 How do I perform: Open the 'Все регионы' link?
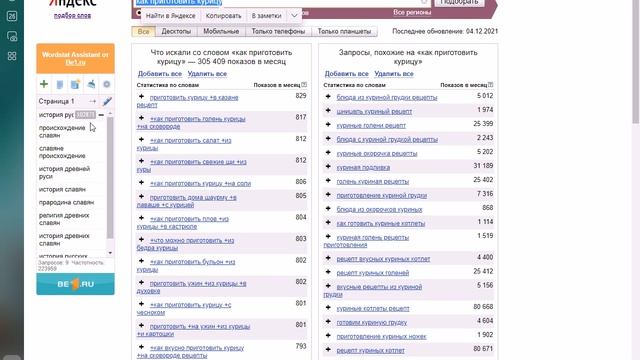click(412, 12)
